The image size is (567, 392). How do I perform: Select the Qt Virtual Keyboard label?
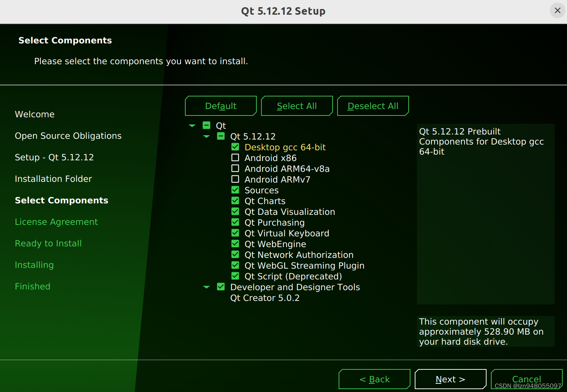pyautogui.click(x=287, y=233)
